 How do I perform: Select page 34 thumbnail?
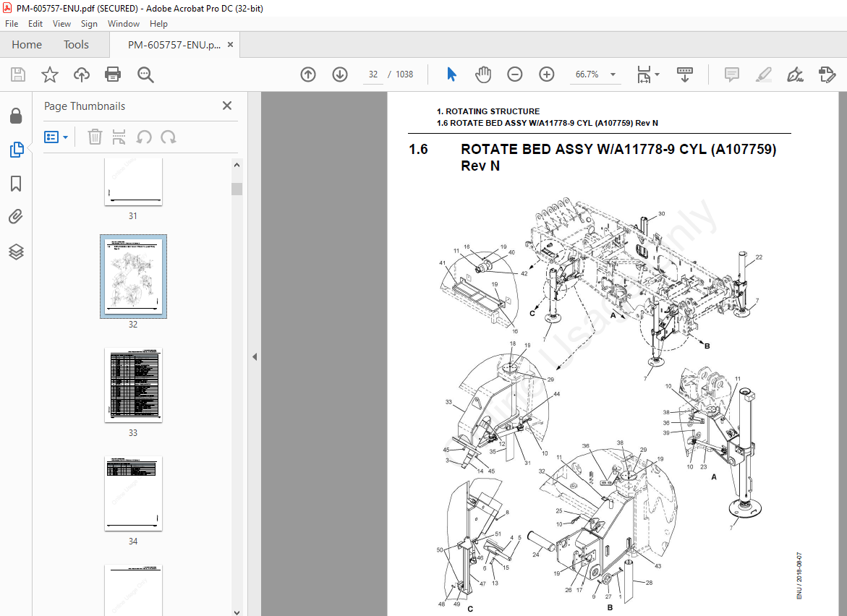(x=133, y=493)
